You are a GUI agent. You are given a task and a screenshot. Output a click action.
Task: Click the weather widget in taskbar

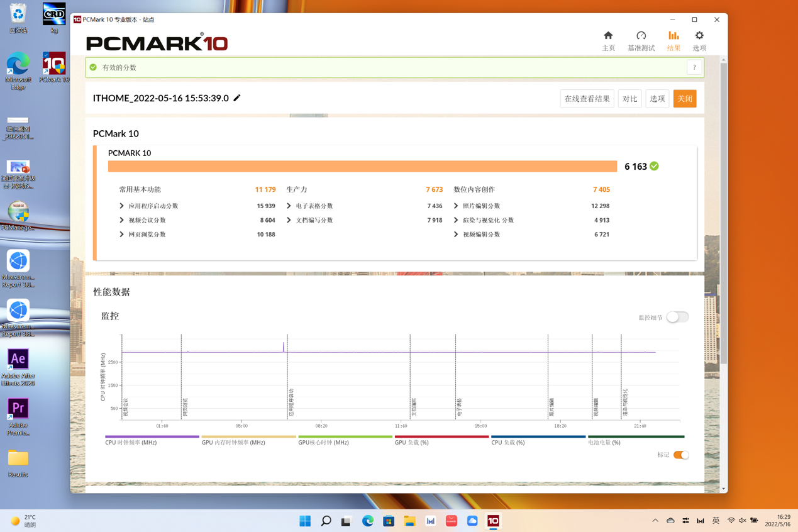[23, 521]
